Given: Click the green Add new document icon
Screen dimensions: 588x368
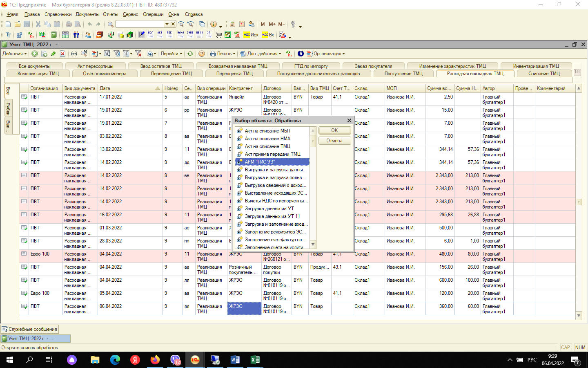Looking at the screenshot, I should [x=35, y=54].
